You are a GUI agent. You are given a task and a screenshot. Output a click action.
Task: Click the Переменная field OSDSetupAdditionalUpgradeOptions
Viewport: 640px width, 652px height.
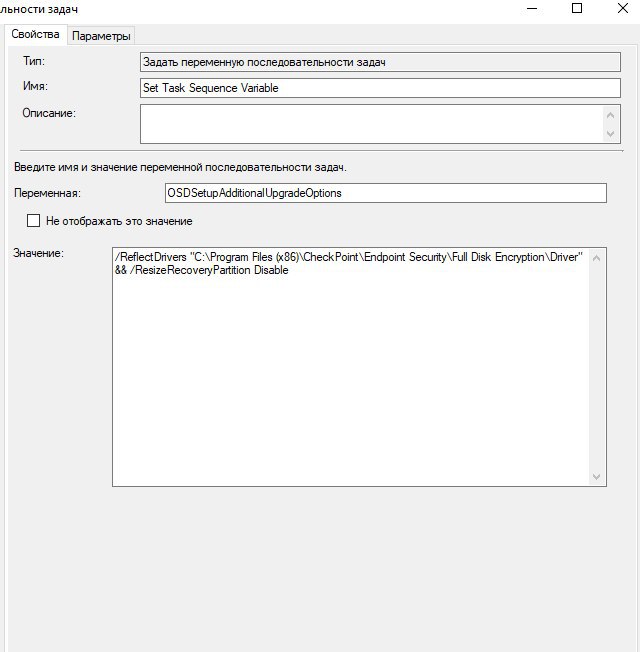385,193
